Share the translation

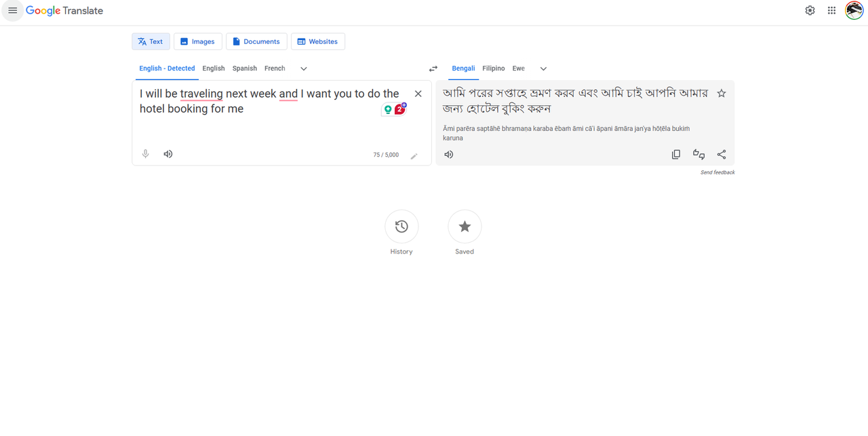(722, 155)
